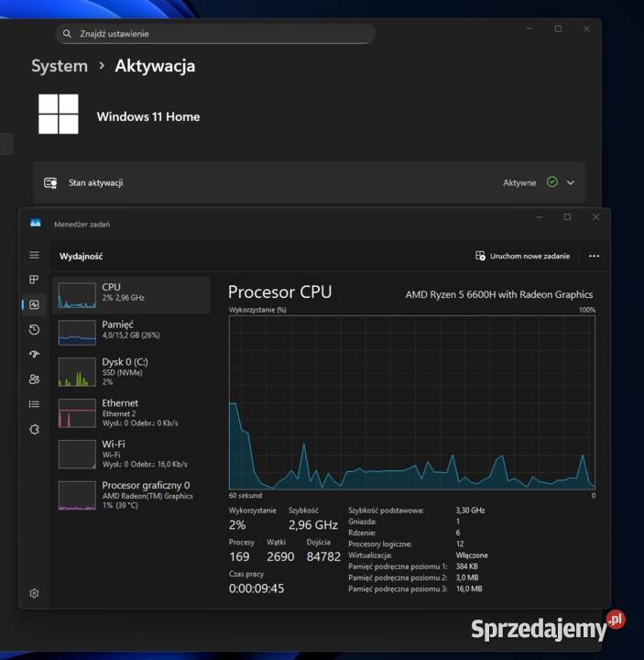This screenshot has width=644, height=660.
Task: Click the Procesory logiczne value 12
Action: (x=460, y=544)
